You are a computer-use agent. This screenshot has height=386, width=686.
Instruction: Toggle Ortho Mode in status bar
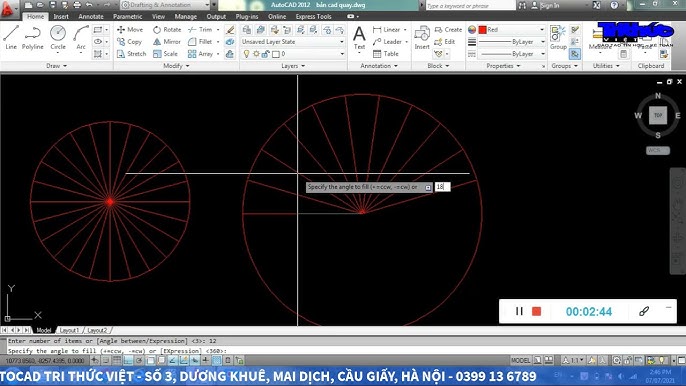128,361
